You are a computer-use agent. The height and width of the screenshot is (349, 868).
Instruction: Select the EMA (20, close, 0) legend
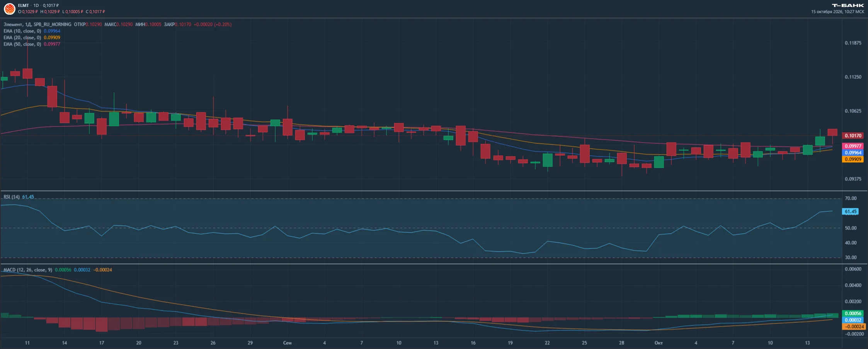(x=22, y=37)
